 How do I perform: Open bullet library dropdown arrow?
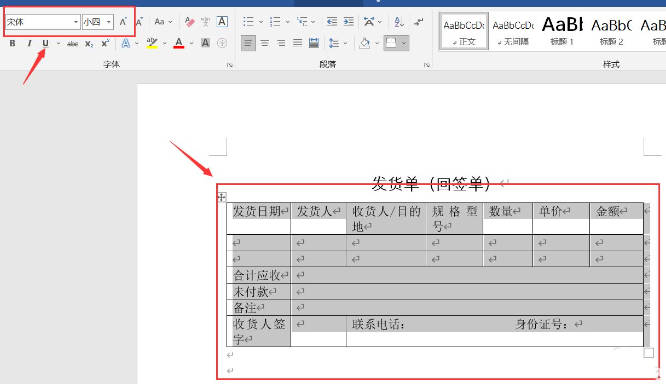(x=261, y=22)
